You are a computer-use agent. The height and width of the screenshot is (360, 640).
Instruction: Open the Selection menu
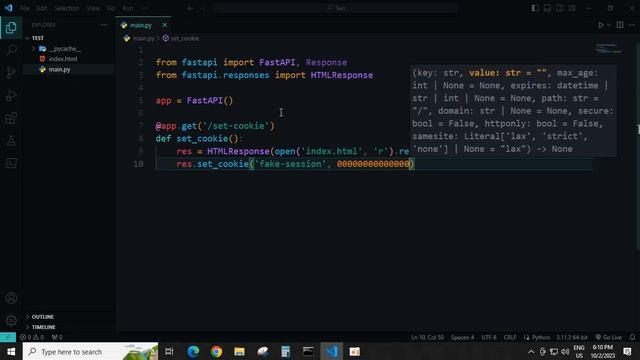pos(67,8)
